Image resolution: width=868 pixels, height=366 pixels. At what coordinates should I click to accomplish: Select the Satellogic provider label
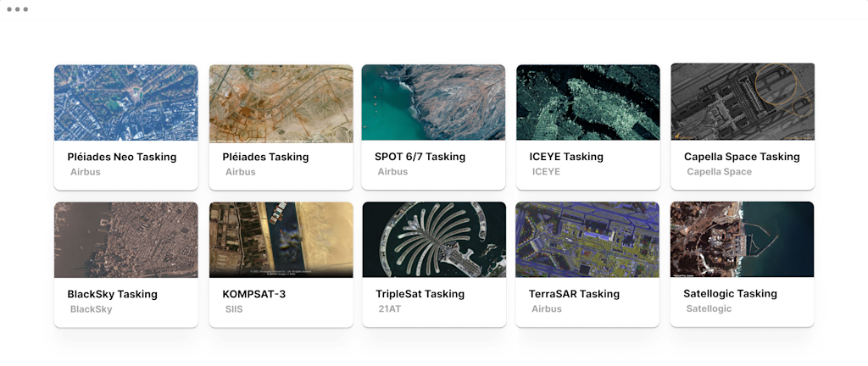click(x=709, y=308)
